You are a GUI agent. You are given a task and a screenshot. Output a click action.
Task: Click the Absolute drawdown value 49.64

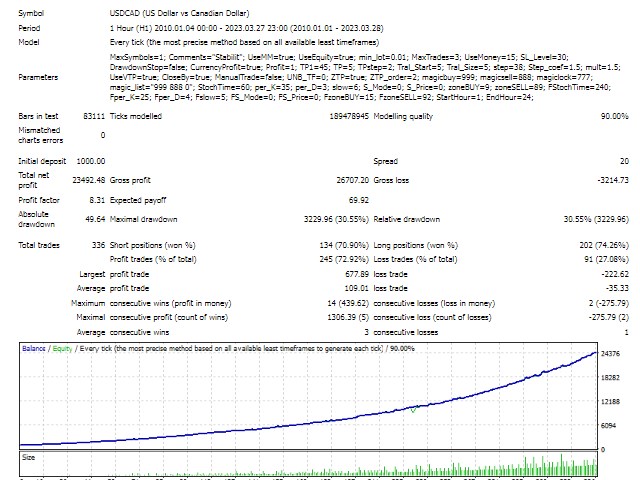[x=95, y=219]
